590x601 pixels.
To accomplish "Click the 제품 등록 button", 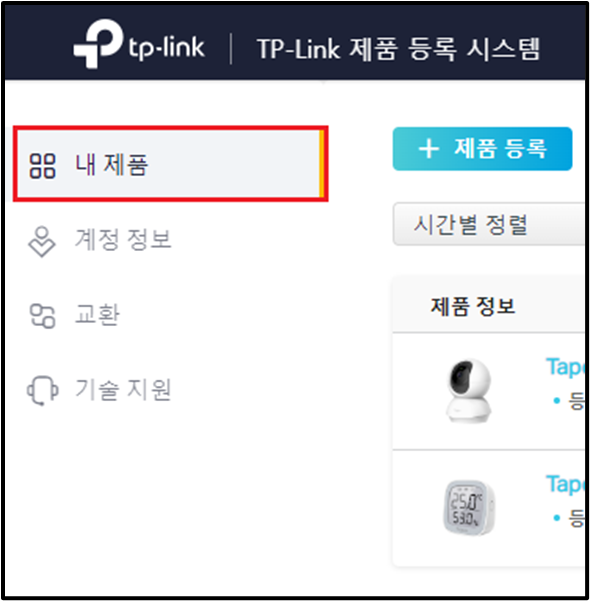I will click(x=482, y=149).
